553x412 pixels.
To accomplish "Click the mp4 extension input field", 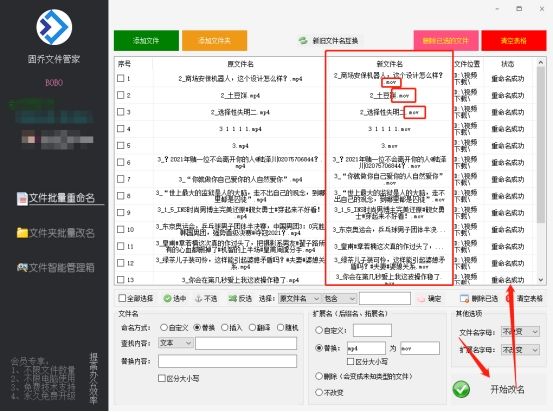I will point(366,348).
